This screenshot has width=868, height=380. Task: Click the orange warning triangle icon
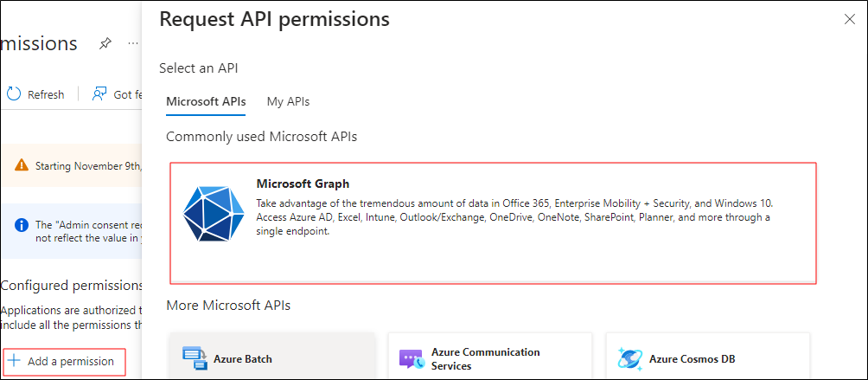pyautogui.click(x=22, y=166)
